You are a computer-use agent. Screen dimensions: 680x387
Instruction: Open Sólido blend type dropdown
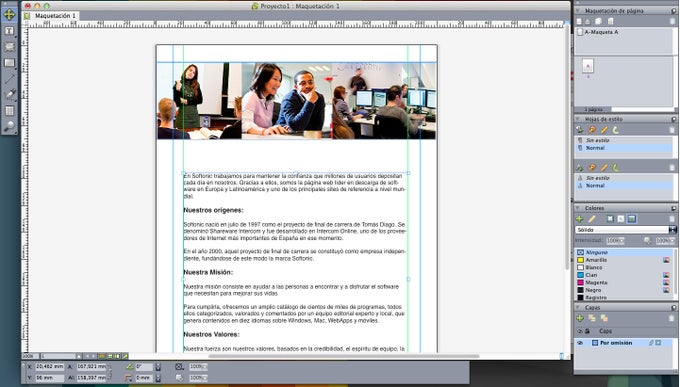coord(673,230)
